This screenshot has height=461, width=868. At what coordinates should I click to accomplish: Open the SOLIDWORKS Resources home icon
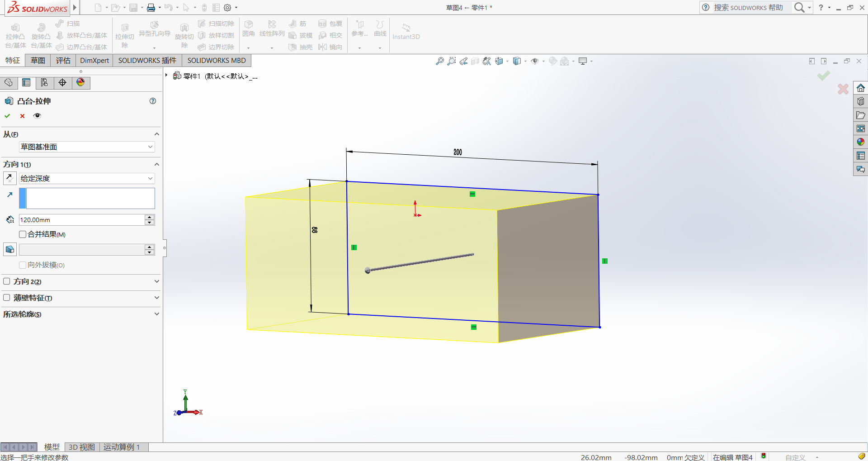pos(860,88)
